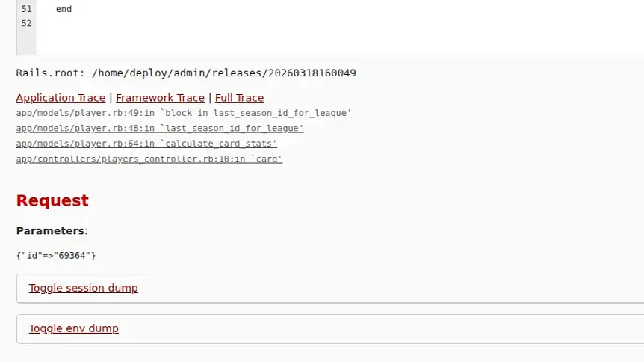644x362 pixels.
Task: Click line number 51 in gutter
Action: click(26, 9)
